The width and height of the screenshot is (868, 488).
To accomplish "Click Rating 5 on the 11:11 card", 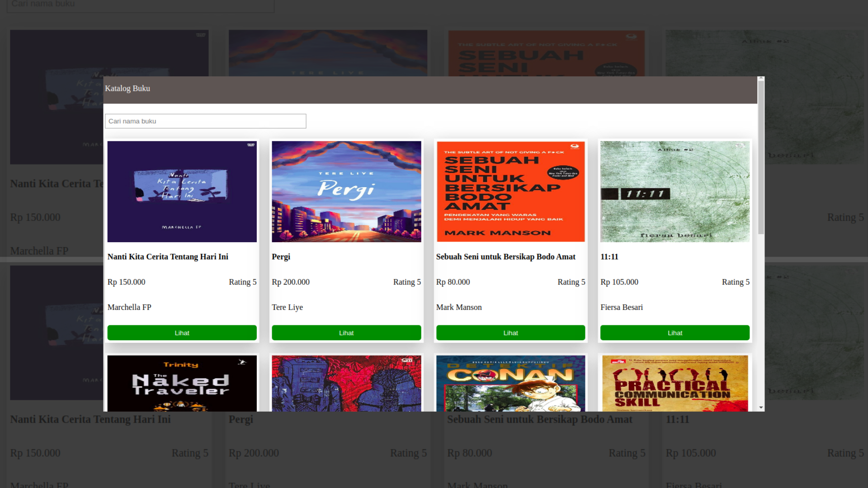I will click(x=736, y=282).
